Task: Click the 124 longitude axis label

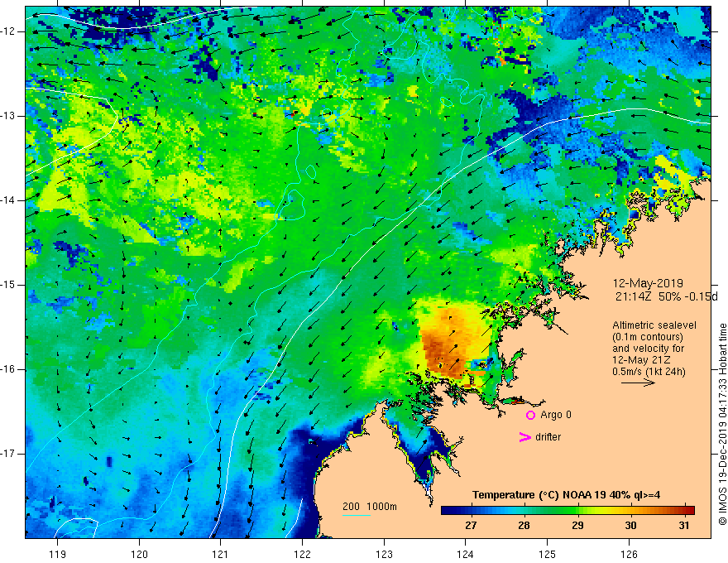Action: pos(466,554)
